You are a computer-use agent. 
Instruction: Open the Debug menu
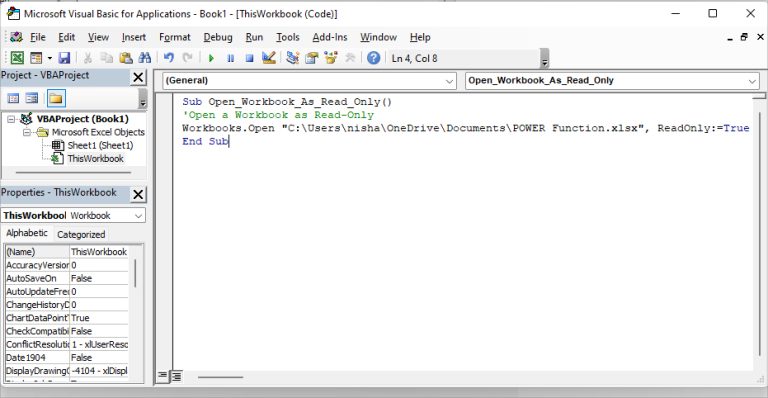(x=218, y=37)
